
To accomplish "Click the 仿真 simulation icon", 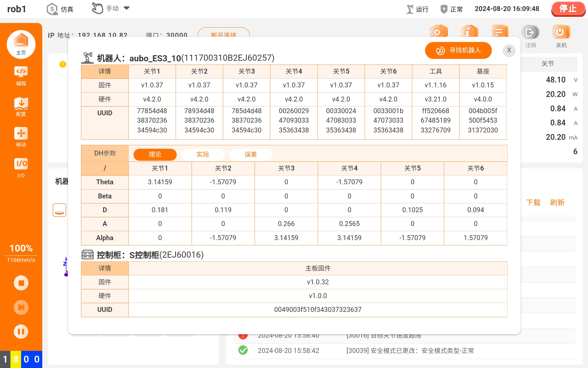I will (52, 9).
